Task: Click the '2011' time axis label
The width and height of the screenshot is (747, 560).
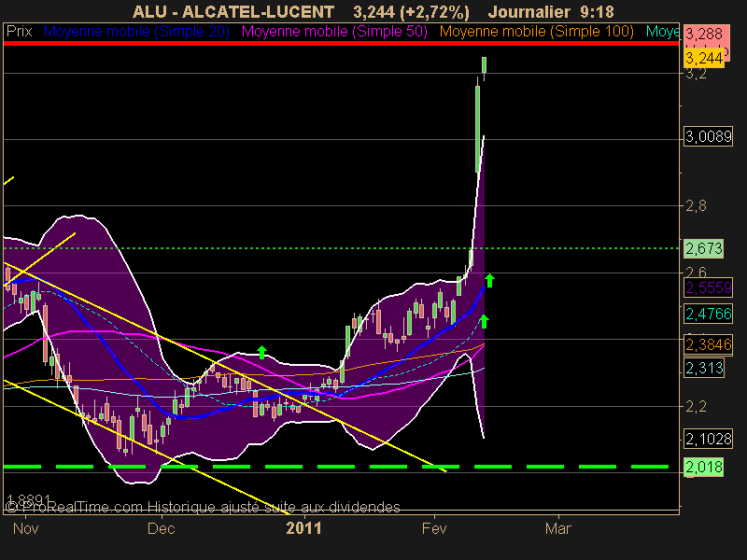Action: point(303,528)
